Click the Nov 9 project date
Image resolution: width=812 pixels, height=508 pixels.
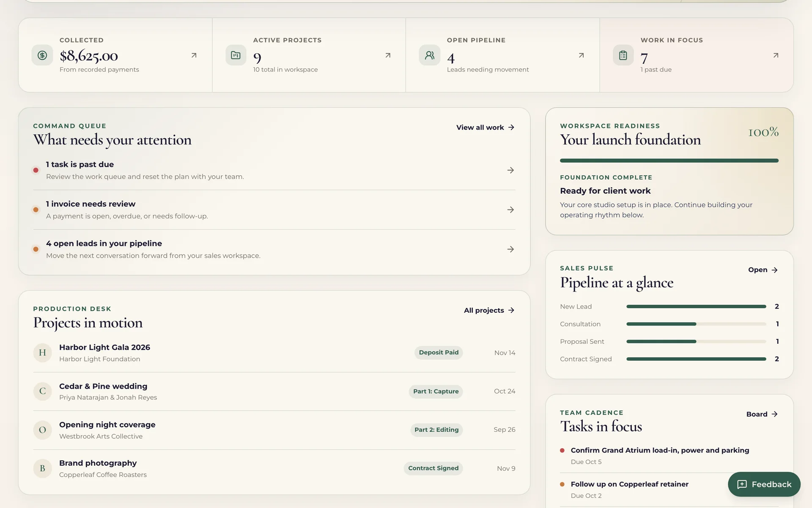tap(506, 469)
